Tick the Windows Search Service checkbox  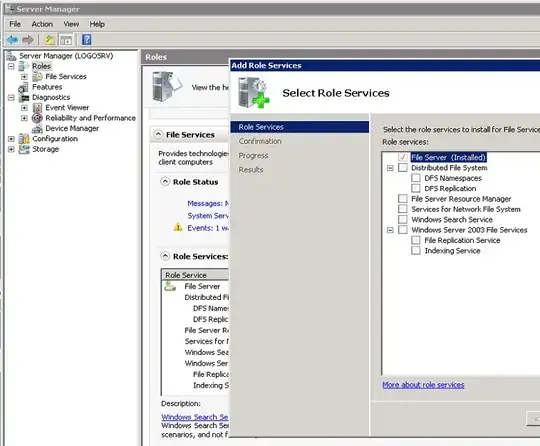(403, 219)
